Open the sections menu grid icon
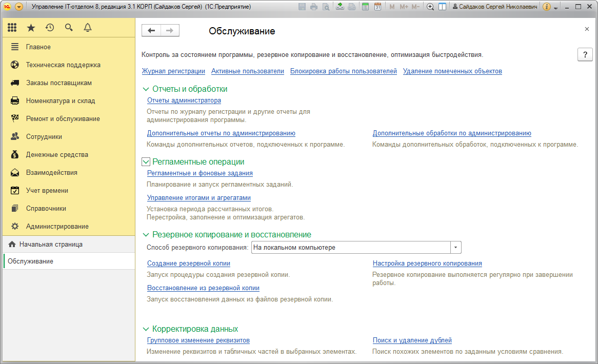598x364 pixels. (x=12, y=28)
